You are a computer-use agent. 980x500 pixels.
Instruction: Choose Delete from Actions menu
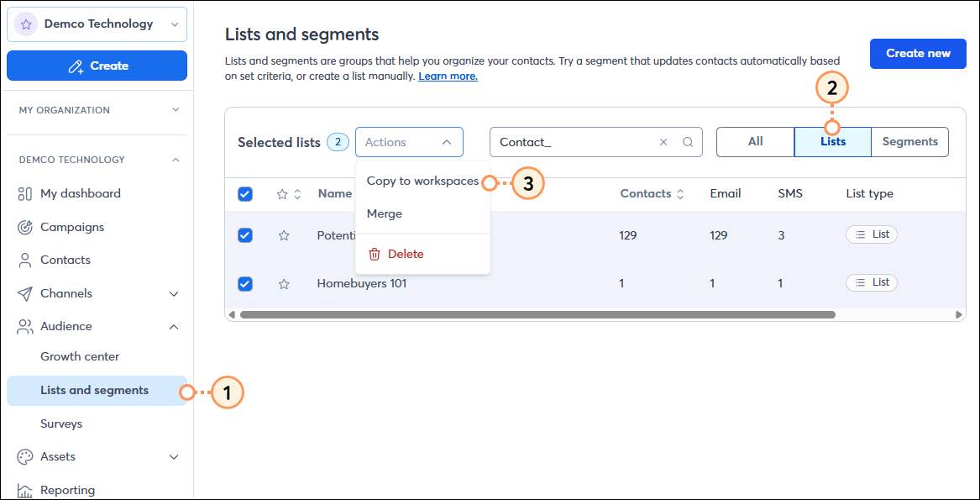coord(422,254)
